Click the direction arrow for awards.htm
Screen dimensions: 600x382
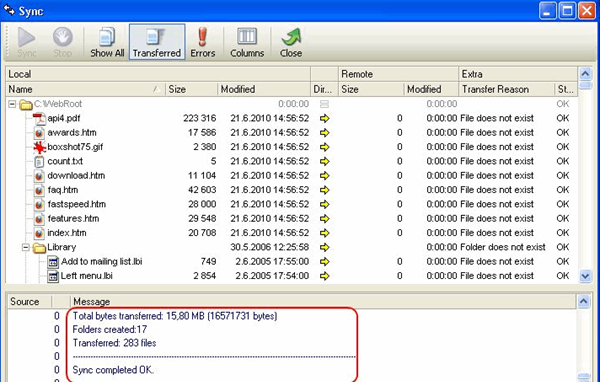click(x=324, y=133)
